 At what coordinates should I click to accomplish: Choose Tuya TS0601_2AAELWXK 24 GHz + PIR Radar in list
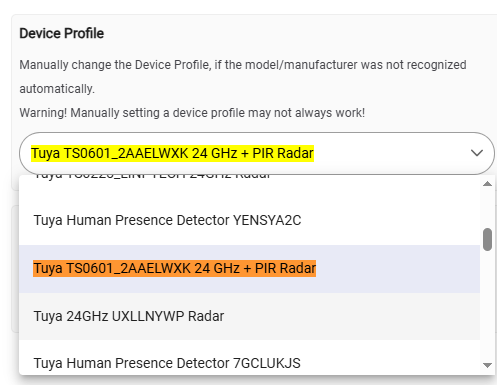[x=249, y=269]
